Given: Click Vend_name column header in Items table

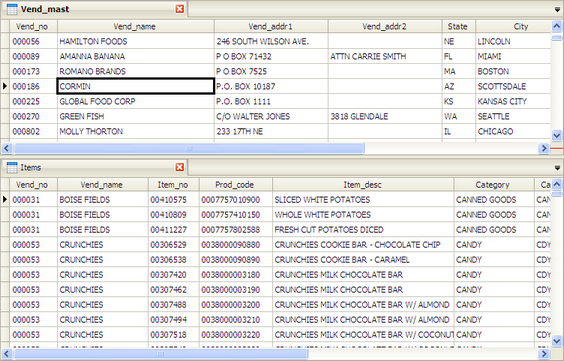Looking at the screenshot, I should tap(103, 185).
